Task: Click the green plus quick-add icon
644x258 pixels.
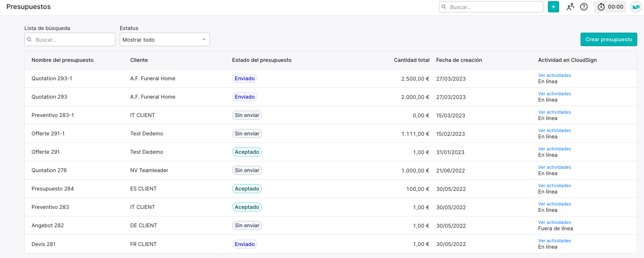Action: point(553,7)
